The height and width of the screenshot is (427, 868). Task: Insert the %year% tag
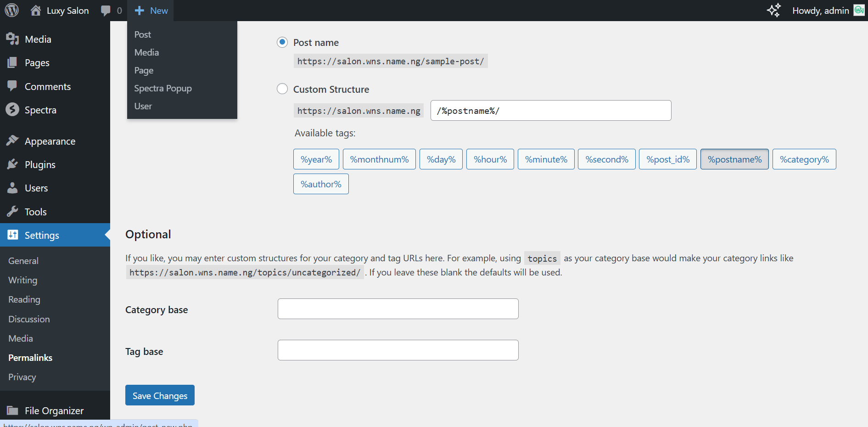tap(316, 159)
